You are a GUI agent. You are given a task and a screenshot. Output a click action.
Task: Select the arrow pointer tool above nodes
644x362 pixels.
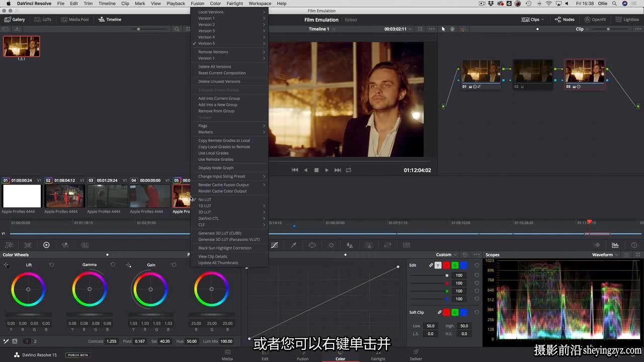pyautogui.click(x=443, y=29)
